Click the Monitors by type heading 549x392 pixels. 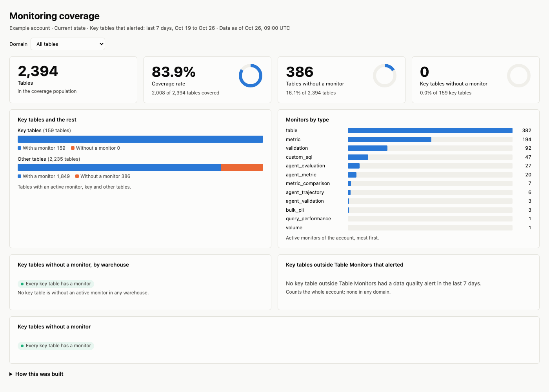tap(307, 120)
